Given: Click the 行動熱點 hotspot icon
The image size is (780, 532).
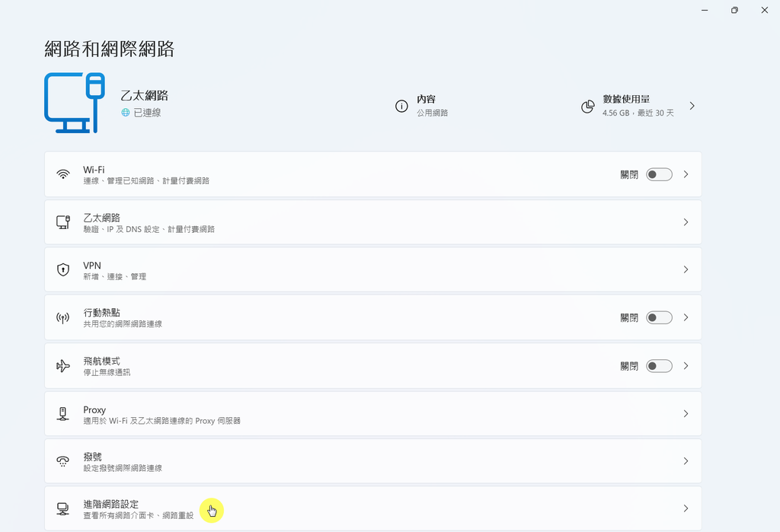Looking at the screenshot, I should pyautogui.click(x=65, y=317).
